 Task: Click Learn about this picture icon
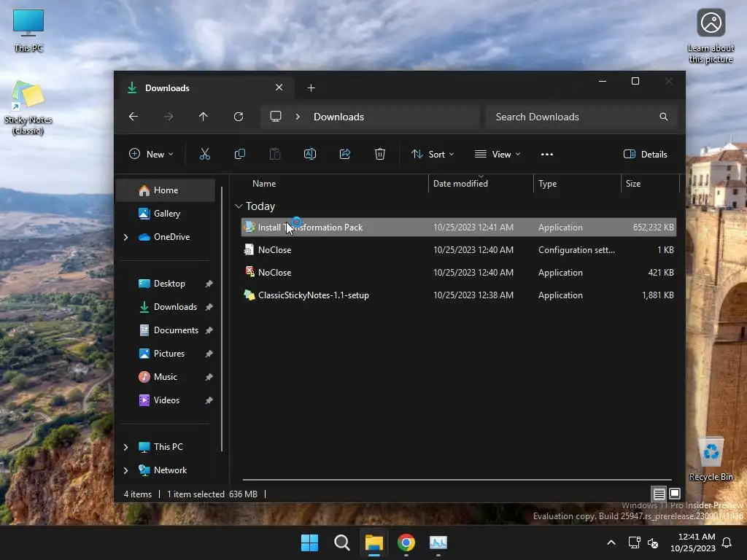point(711,36)
